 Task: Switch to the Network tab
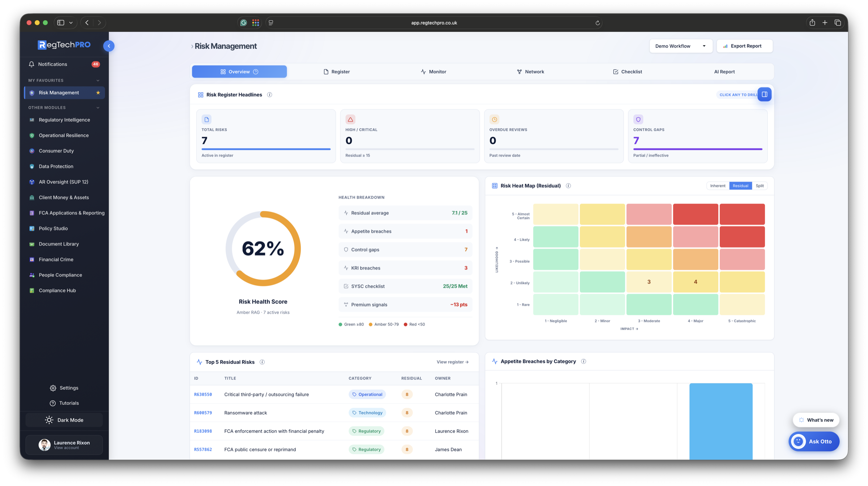530,72
